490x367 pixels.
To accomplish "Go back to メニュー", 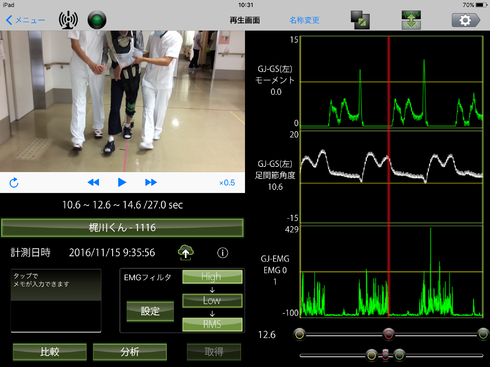I will pyautogui.click(x=25, y=20).
